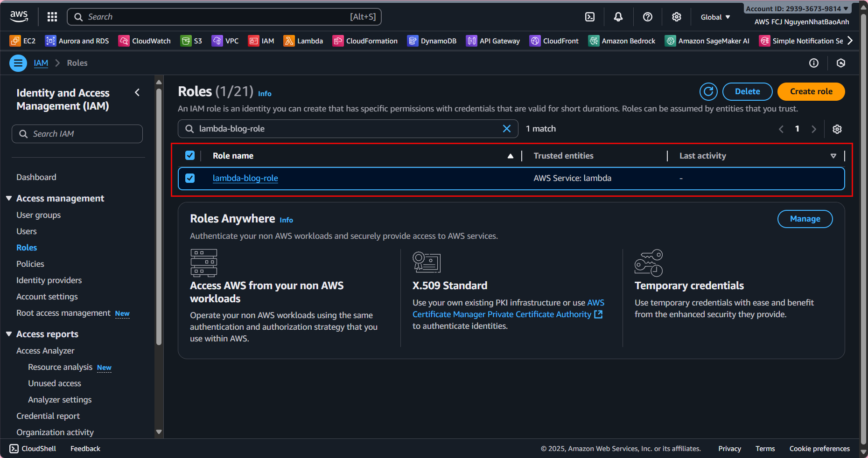This screenshot has width=868, height=458.
Task: Deselect the lambda-blog-role row checkbox
Action: click(x=190, y=178)
